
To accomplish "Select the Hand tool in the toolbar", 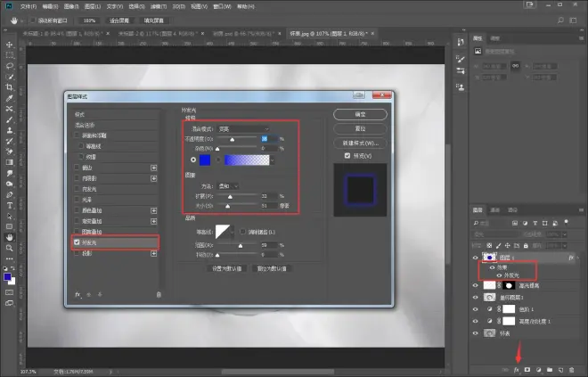I will tap(10, 237).
